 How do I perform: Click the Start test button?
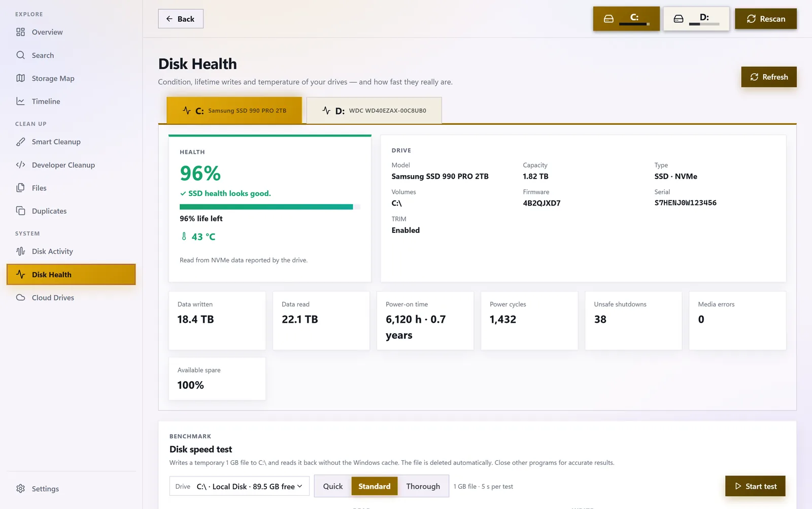point(755,486)
